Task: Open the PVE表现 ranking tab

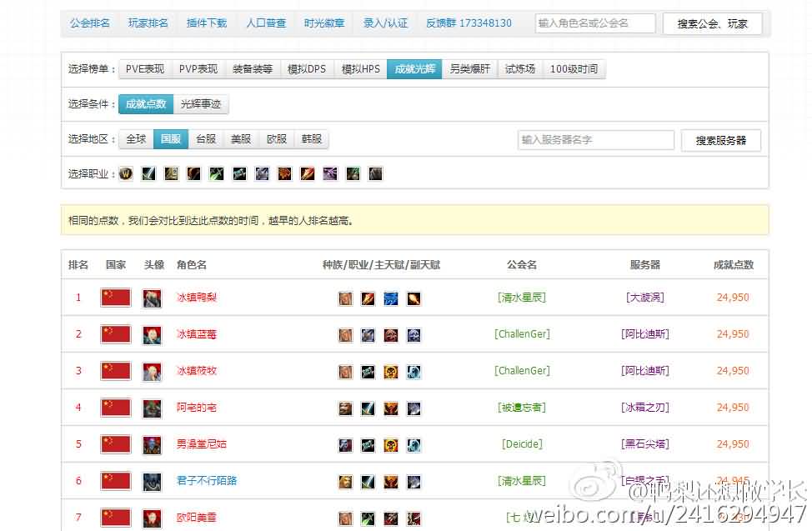Action: point(145,69)
